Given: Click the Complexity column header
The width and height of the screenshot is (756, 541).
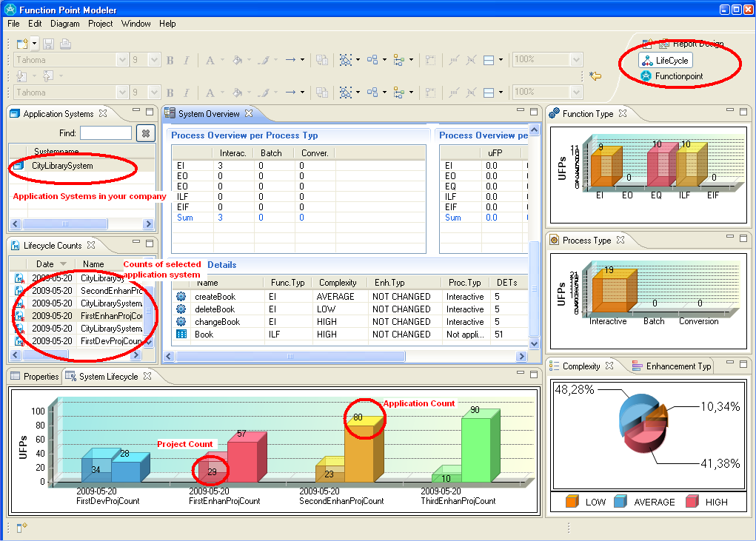Looking at the screenshot, I should tap(338, 283).
